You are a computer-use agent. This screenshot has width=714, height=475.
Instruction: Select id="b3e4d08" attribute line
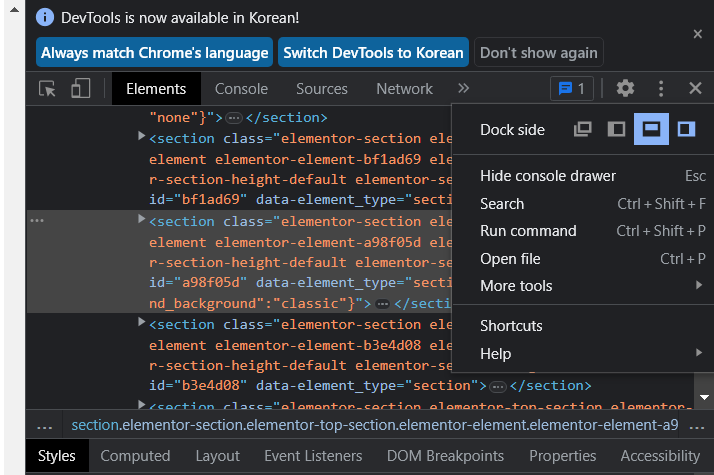point(198,385)
